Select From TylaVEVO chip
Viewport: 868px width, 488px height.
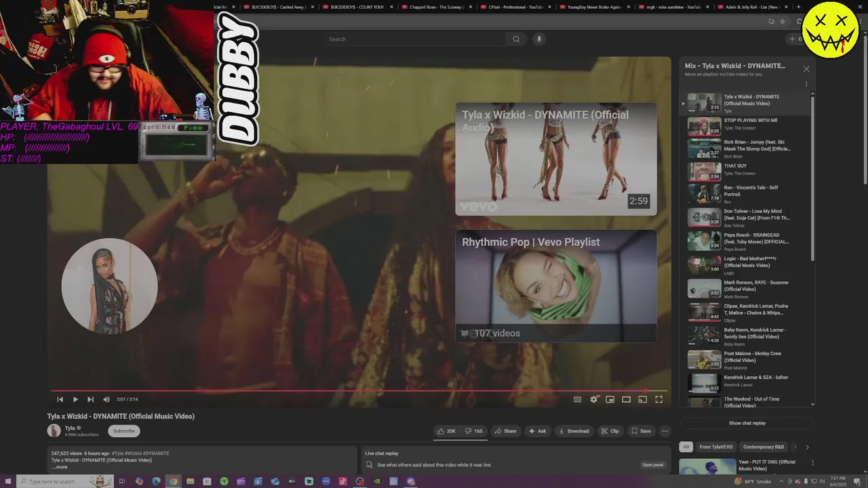(x=715, y=447)
